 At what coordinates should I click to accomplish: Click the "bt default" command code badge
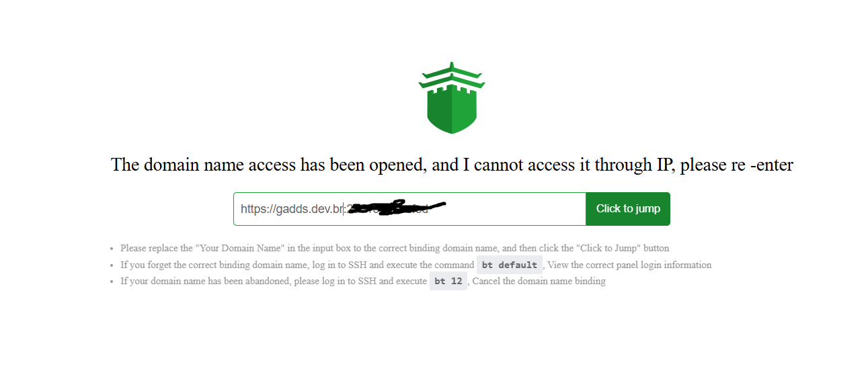510,265
